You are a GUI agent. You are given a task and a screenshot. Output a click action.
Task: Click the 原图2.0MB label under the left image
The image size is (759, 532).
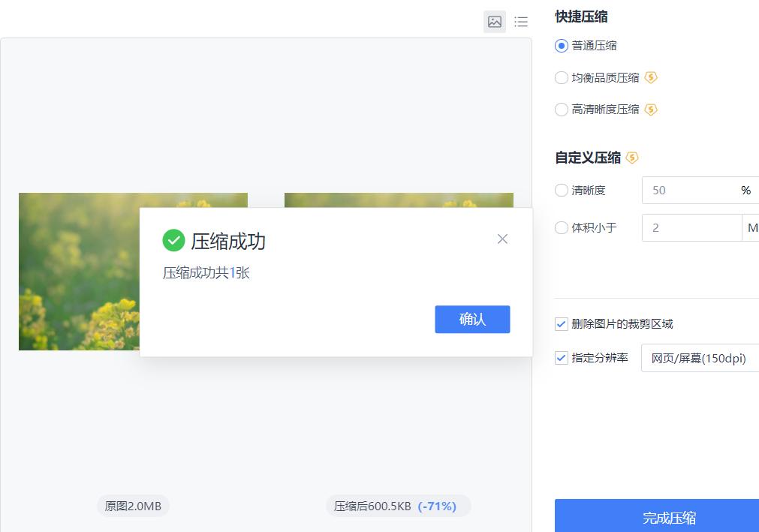coord(133,506)
